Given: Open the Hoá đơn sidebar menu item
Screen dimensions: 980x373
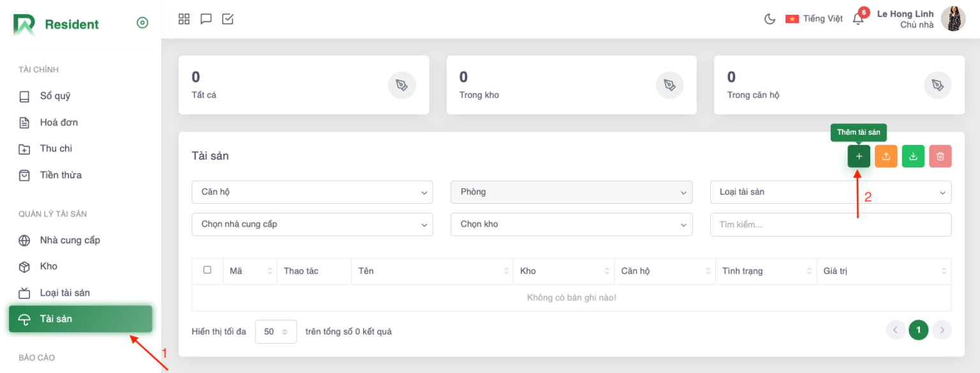Looking at the screenshot, I should click(59, 122).
